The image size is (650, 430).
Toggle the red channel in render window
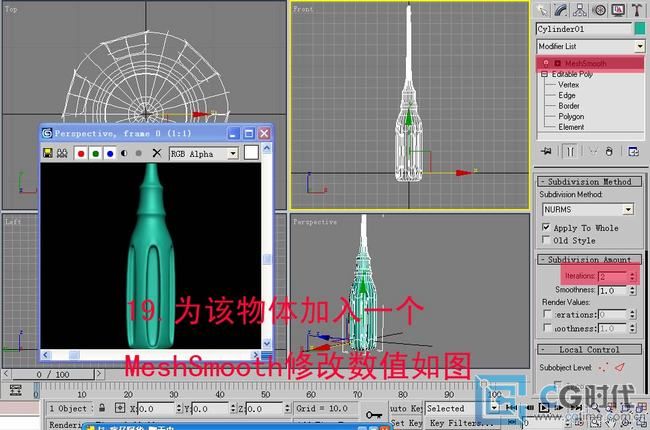[x=81, y=154]
